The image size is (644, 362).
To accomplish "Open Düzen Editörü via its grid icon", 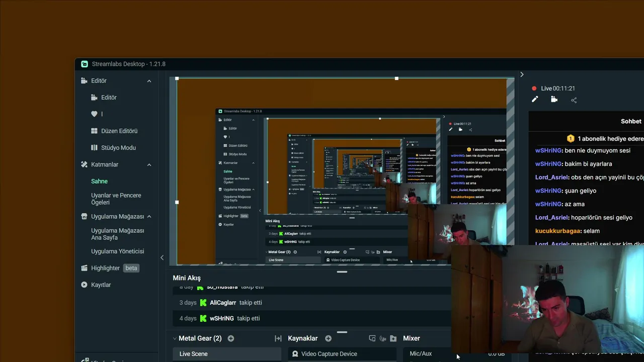I will coord(94,131).
